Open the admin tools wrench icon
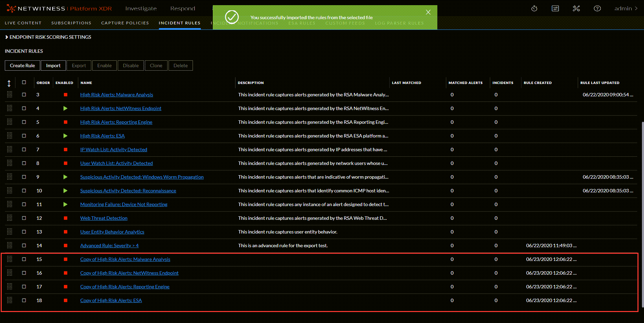The image size is (644, 323). coord(576,8)
